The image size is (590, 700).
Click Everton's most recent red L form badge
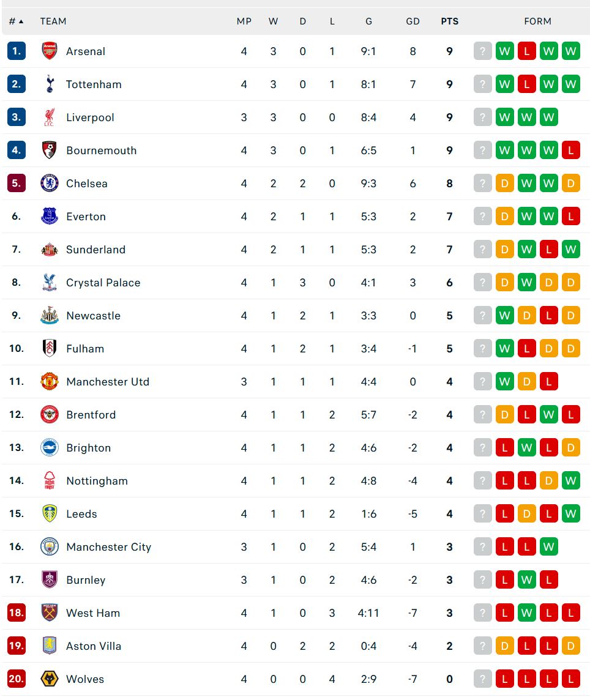tap(570, 217)
